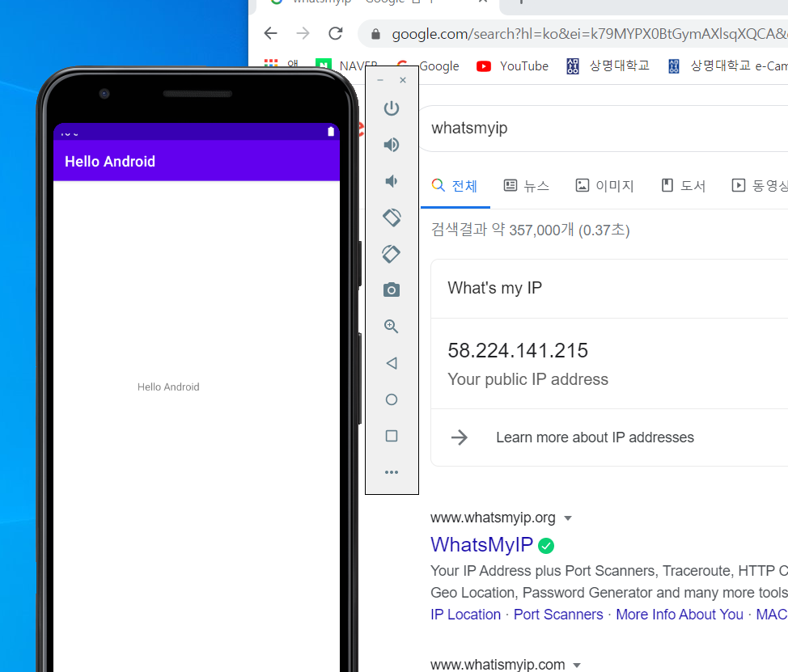Take emulator screenshot with camera icon
The height and width of the screenshot is (672, 788).
click(392, 290)
